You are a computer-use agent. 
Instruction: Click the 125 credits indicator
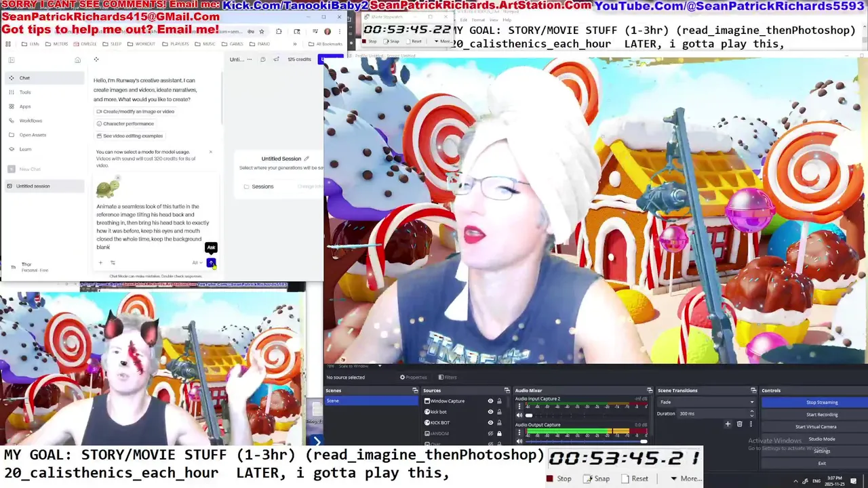299,60
